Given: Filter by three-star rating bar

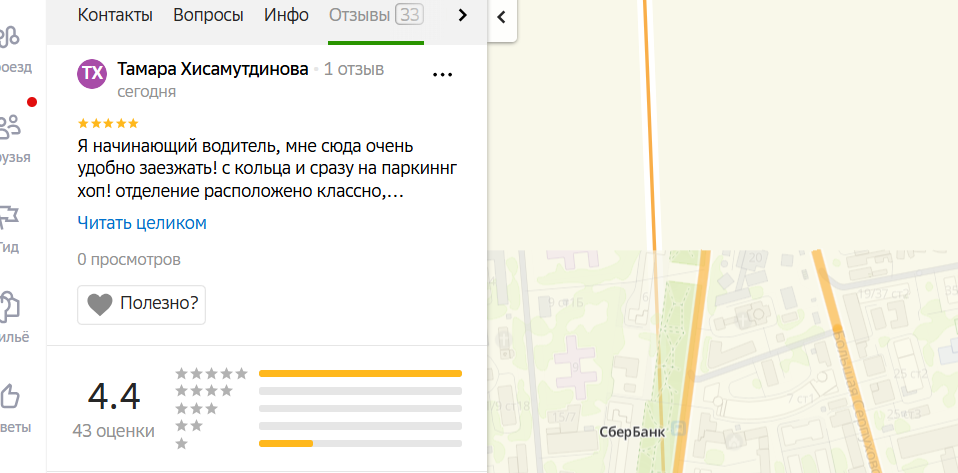Looking at the screenshot, I should pos(360,408).
